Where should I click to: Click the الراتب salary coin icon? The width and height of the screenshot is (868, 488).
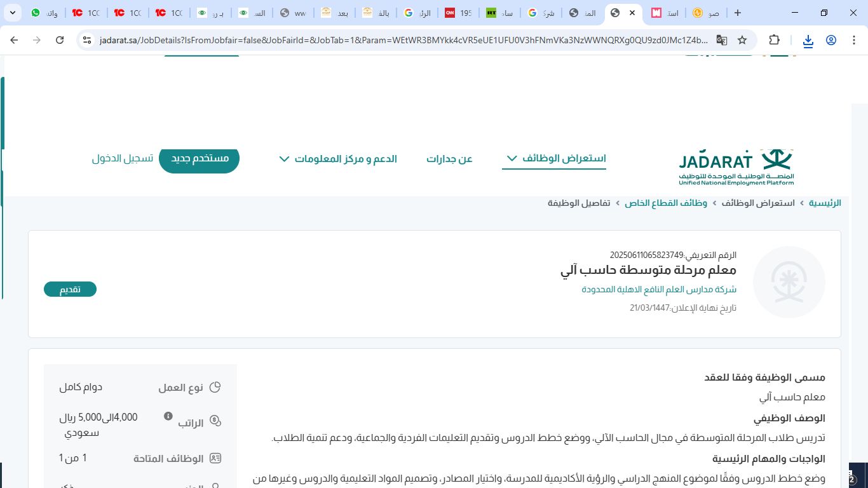tap(215, 421)
